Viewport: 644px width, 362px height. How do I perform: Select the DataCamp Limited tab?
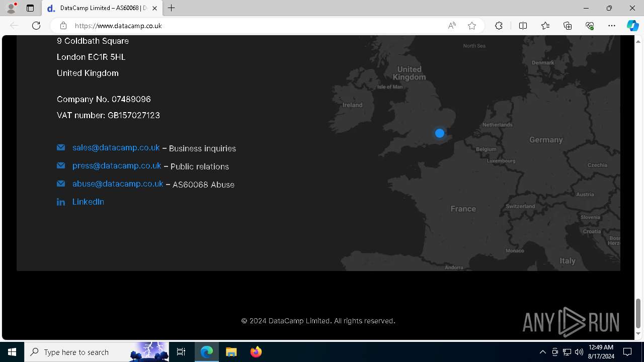coord(102,8)
